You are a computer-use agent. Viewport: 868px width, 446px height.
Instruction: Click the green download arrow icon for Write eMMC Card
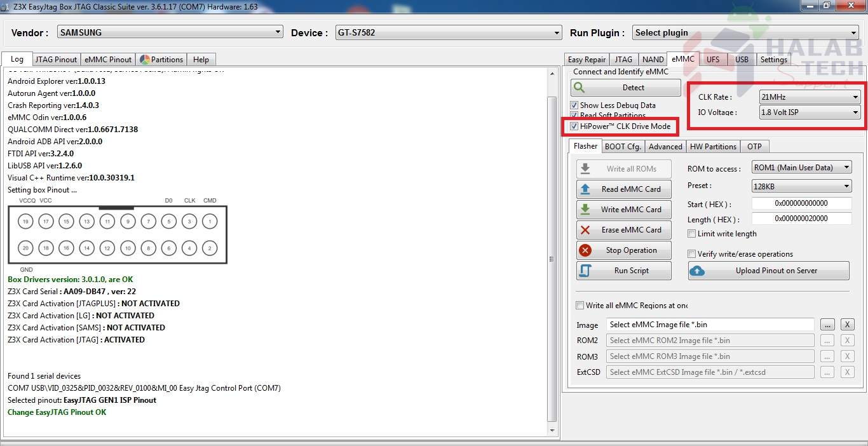point(585,210)
